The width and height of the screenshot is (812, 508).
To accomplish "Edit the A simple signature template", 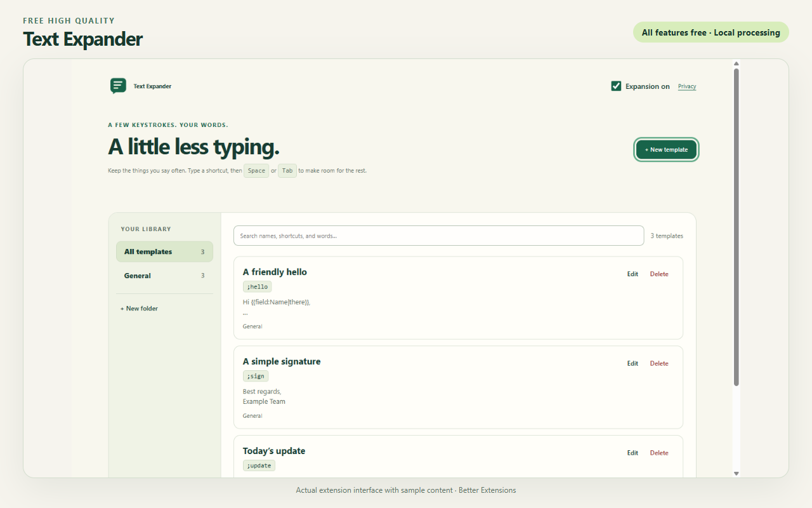I will 632,364.
